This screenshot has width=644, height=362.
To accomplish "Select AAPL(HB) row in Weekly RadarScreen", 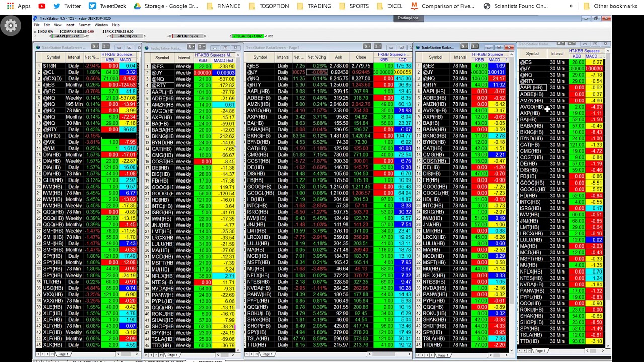I will pos(190,92).
